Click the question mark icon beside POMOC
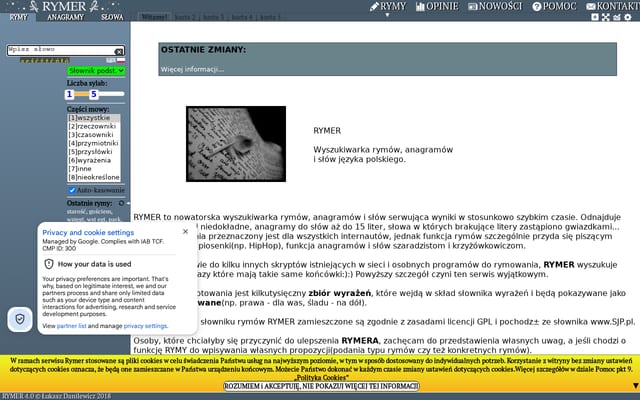The width and height of the screenshot is (640, 400). (537, 7)
